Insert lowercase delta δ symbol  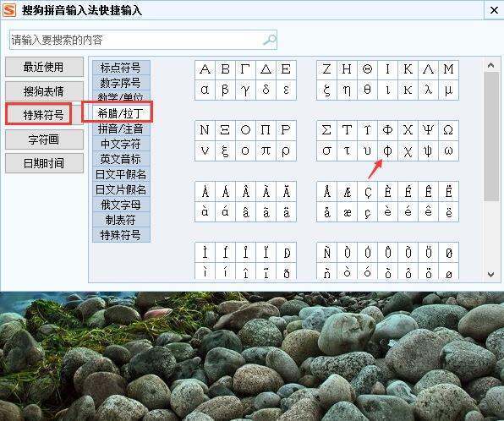click(x=266, y=90)
